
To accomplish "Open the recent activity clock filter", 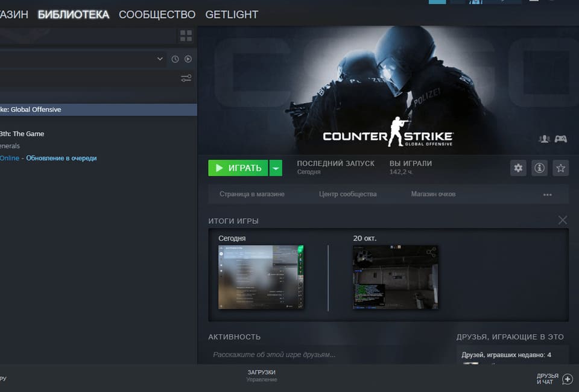I will click(175, 59).
